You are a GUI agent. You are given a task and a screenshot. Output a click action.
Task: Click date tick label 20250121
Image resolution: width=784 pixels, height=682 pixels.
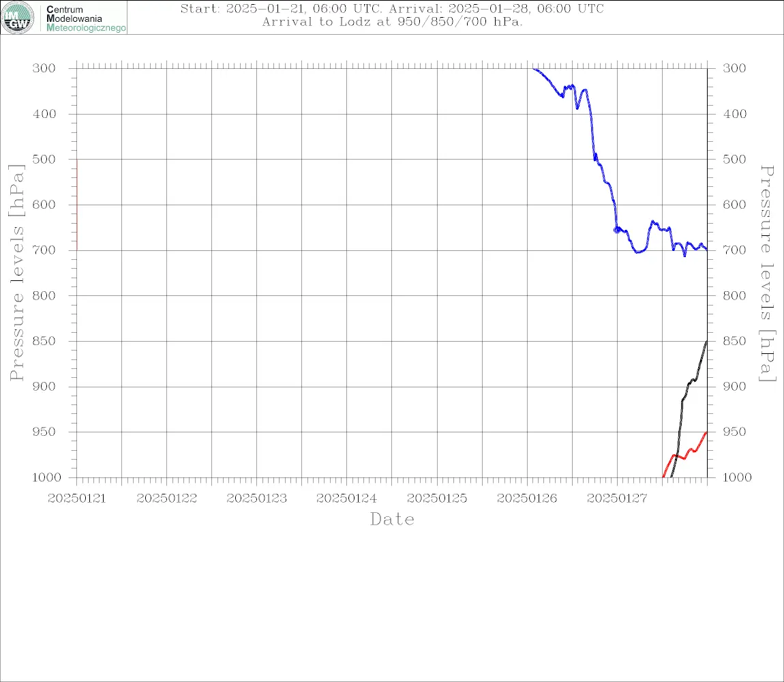pyautogui.click(x=76, y=499)
